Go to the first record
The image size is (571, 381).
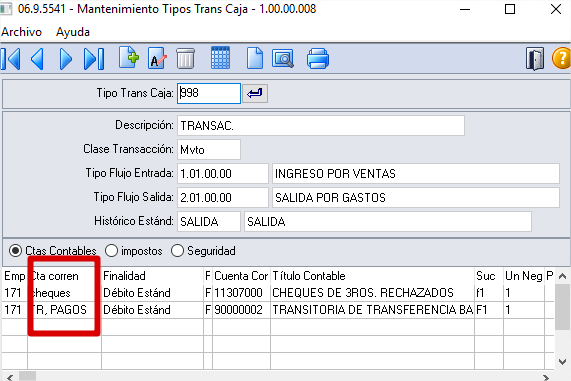click(11, 59)
